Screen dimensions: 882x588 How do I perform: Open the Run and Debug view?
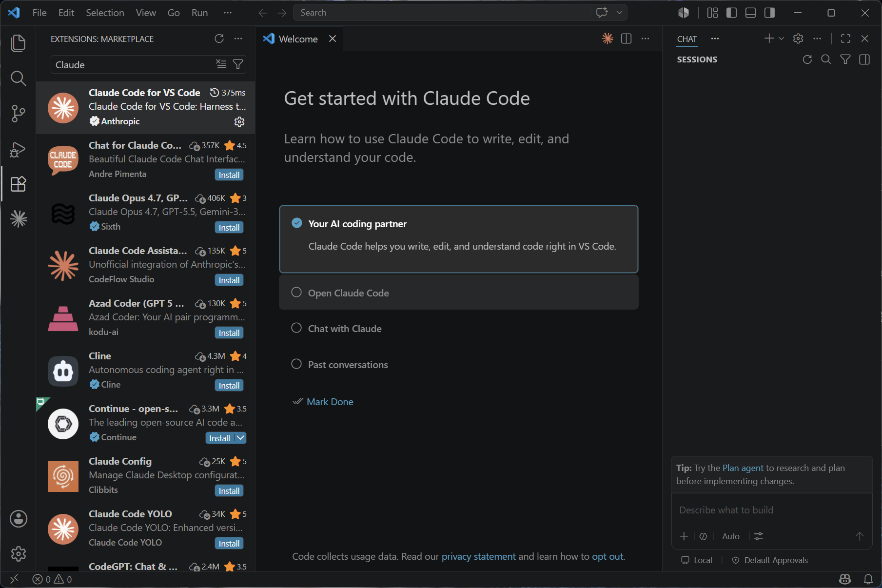18,149
